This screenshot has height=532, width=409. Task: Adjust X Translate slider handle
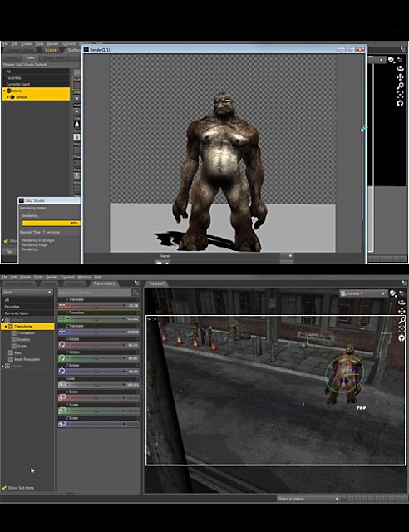pyautogui.click(x=96, y=305)
